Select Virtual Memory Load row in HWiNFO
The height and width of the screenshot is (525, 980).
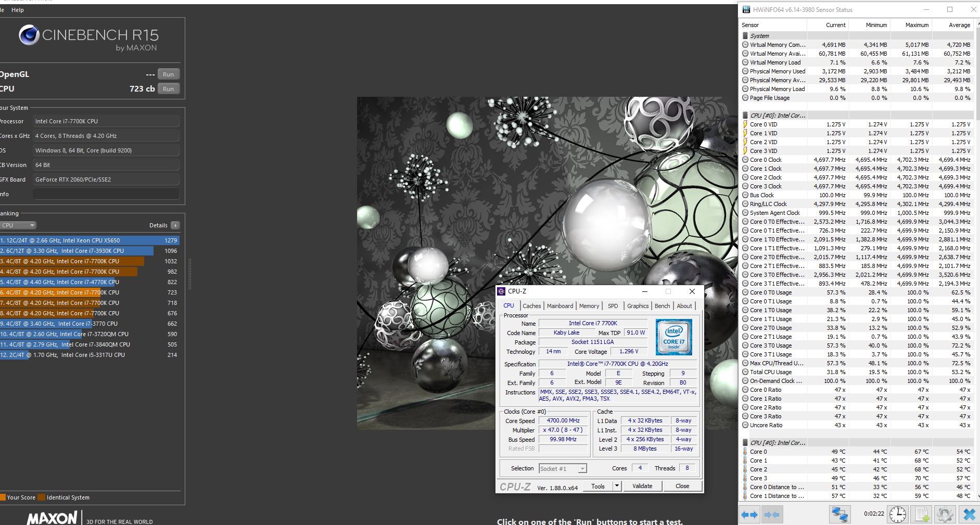pyautogui.click(x=857, y=62)
